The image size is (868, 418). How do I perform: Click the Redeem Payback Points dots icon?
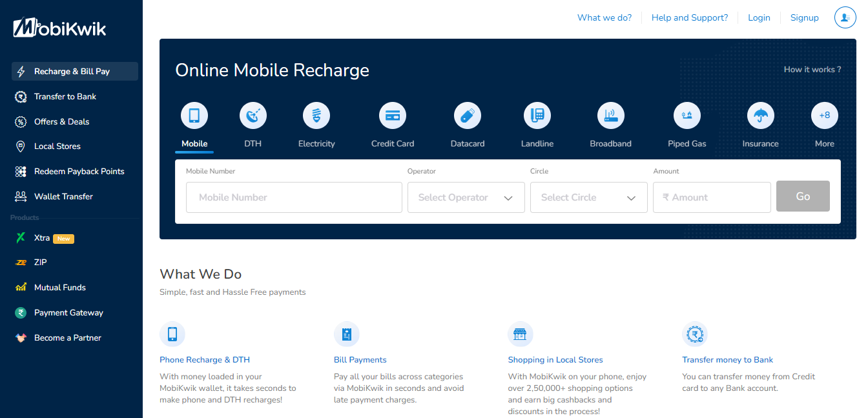pyautogui.click(x=21, y=172)
